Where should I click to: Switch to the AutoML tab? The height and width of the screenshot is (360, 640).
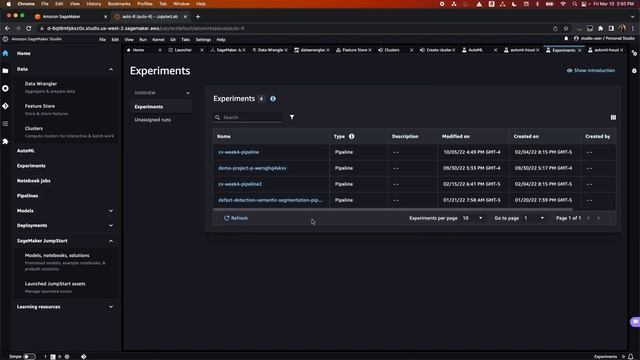tap(476, 50)
